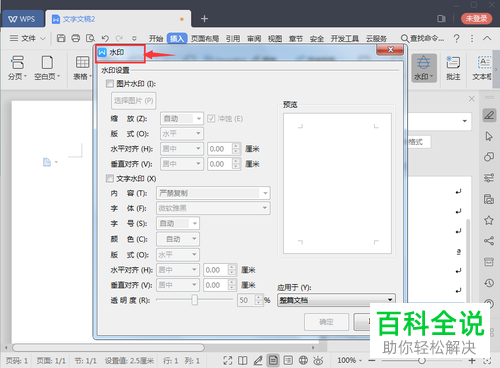This screenshot has height=368, width=500.
Task: Click the 文字文稿2 document tab
Action: coord(118,19)
